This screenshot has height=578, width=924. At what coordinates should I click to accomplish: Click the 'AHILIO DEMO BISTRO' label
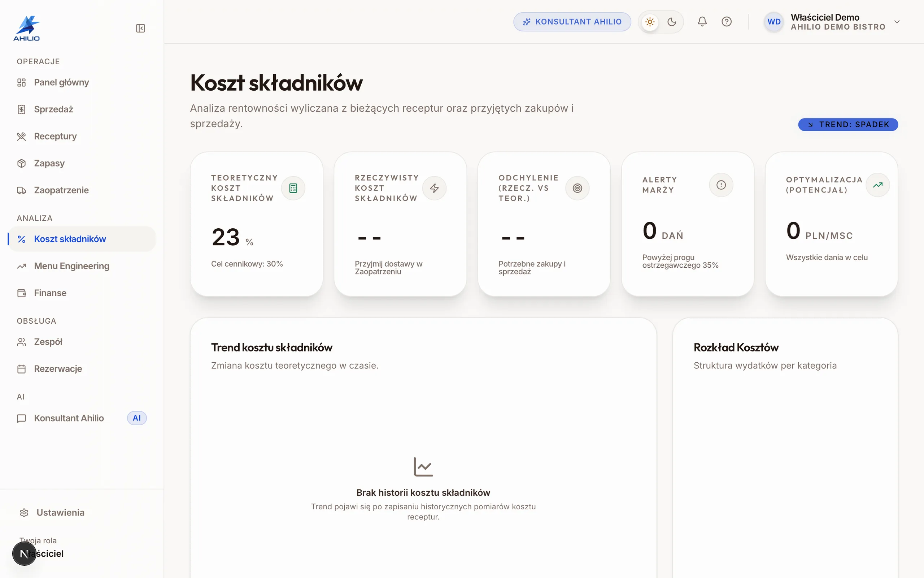pyautogui.click(x=838, y=27)
